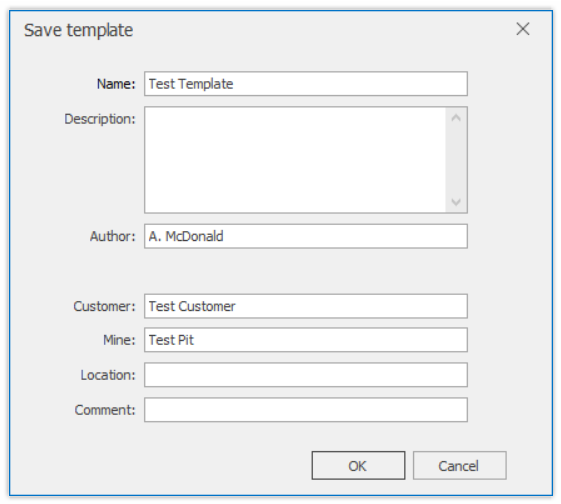
Task: Select the Author field with A. McDonald
Action: point(306,236)
